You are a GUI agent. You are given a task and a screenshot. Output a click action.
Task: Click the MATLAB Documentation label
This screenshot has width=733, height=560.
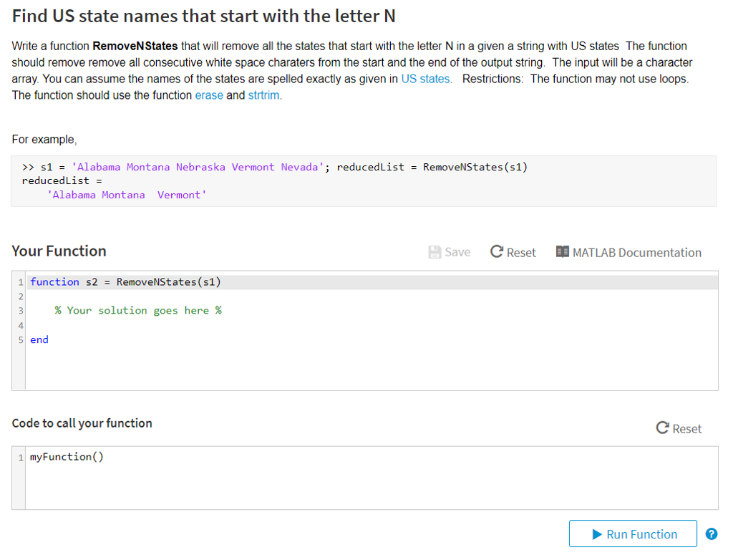click(x=636, y=253)
